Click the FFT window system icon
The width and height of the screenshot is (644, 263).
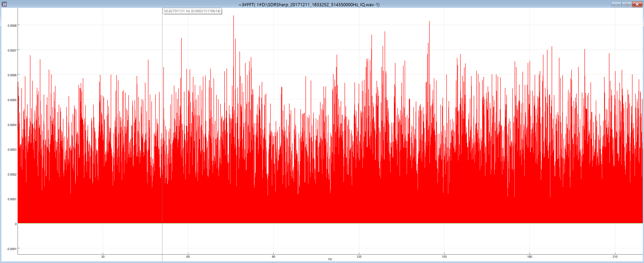tap(4, 4)
